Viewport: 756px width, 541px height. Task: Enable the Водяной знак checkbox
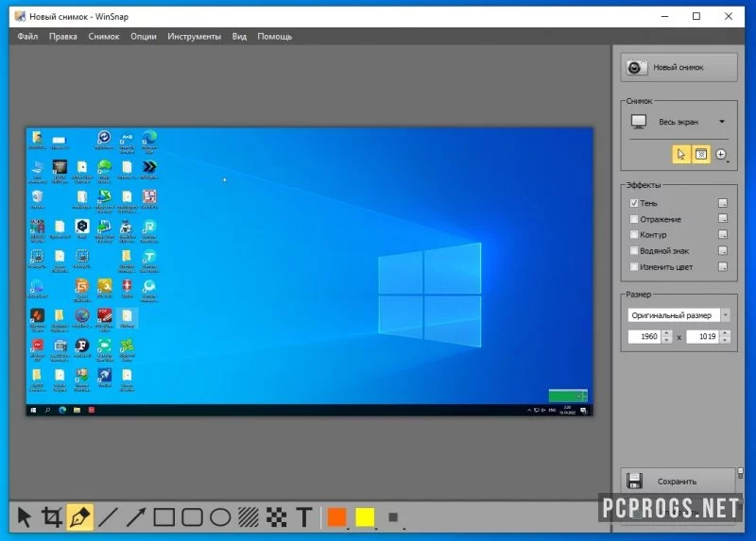(634, 250)
